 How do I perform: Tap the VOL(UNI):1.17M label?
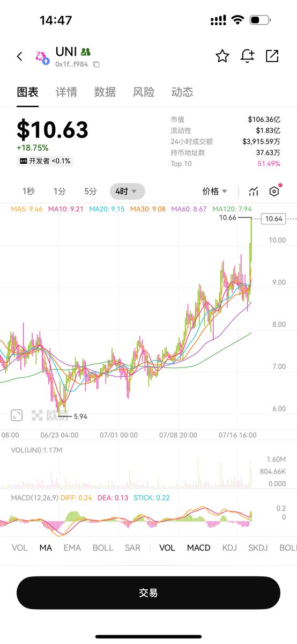click(36, 450)
